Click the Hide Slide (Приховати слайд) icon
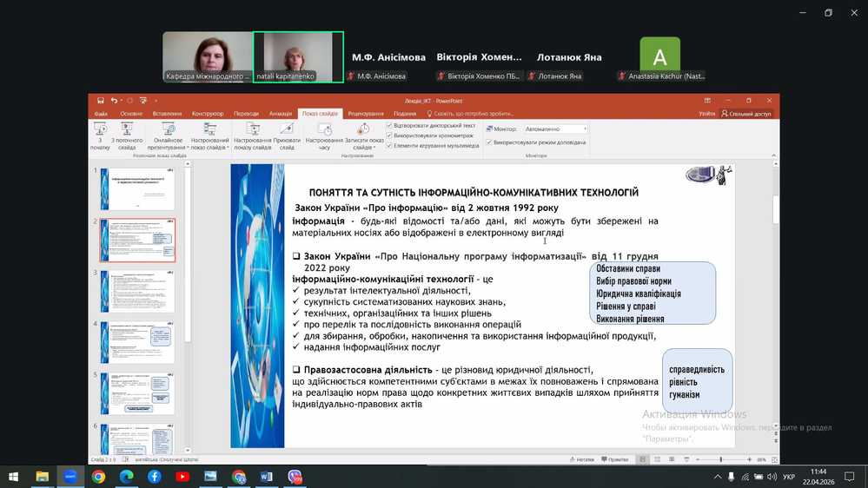This screenshot has width=868, height=488. (x=286, y=135)
